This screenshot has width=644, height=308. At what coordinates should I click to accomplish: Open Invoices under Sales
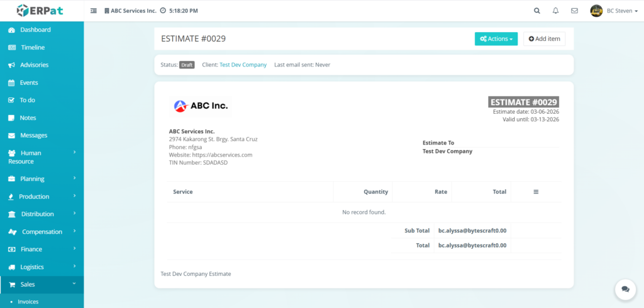pyautogui.click(x=28, y=302)
